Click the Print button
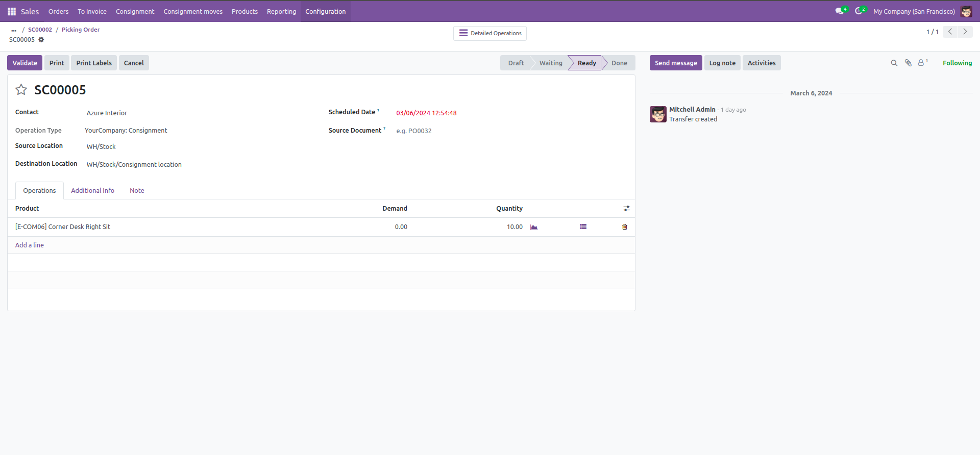 (x=57, y=63)
